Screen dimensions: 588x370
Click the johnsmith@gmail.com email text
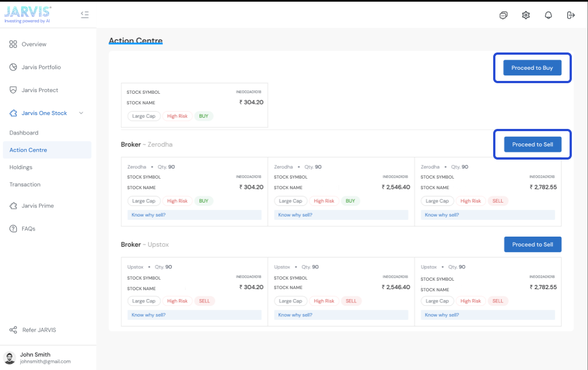tap(45, 362)
